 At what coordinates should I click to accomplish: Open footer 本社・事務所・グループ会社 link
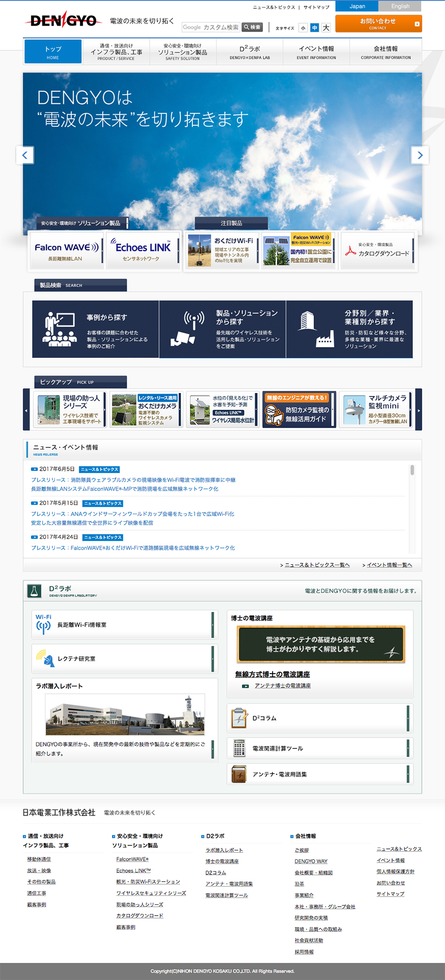325,907
